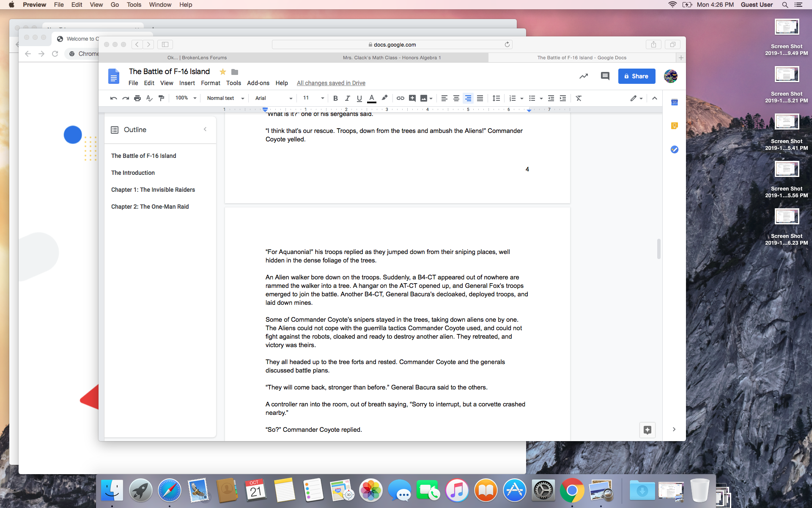
Task: Open font size 11 dropdown
Action: [x=313, y=98]
